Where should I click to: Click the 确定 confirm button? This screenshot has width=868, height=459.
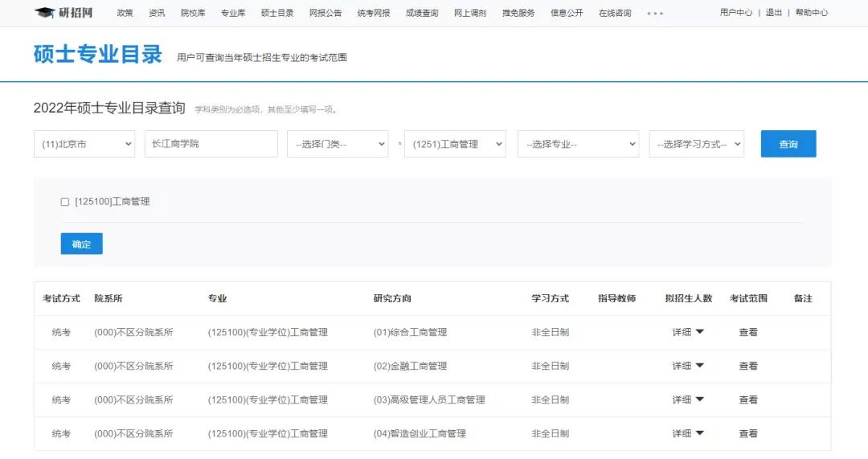click(81, 244)
